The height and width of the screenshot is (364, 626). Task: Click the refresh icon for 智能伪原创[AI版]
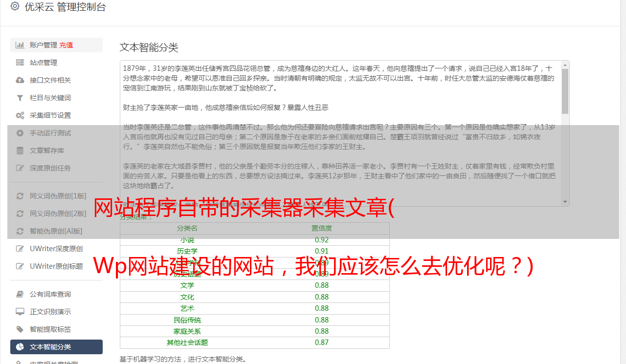20,231
